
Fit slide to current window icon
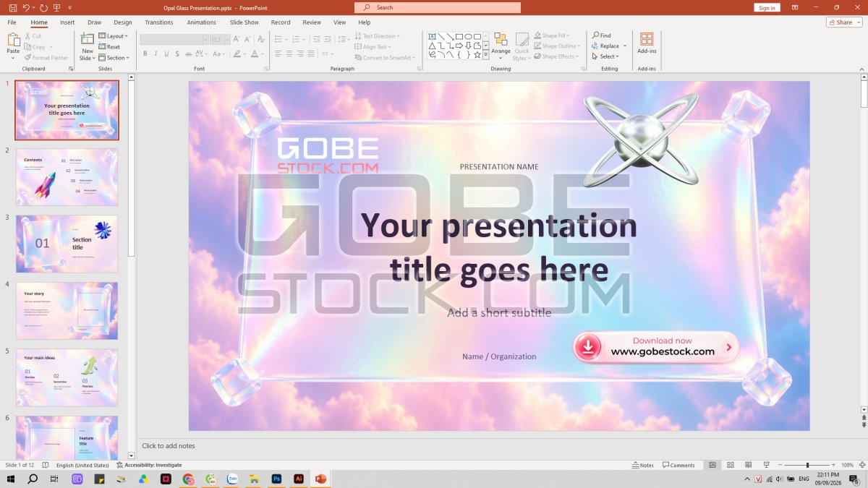864,465
